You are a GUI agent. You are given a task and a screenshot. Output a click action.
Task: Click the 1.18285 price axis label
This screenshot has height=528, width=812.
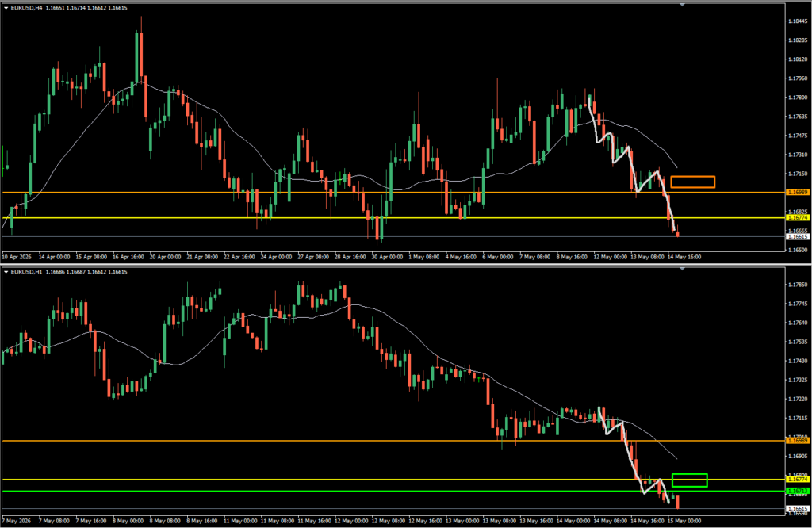(798, 40)
